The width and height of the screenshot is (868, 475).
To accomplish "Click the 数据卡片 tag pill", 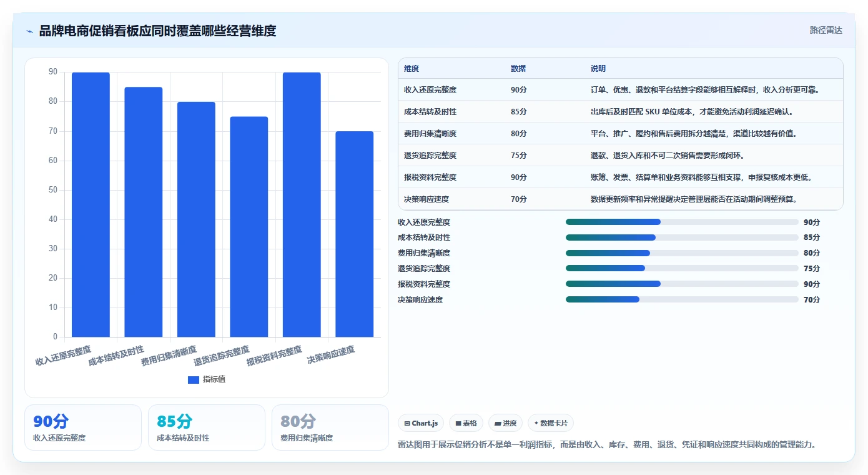I will pyautogui.click(x=551, y=423).
